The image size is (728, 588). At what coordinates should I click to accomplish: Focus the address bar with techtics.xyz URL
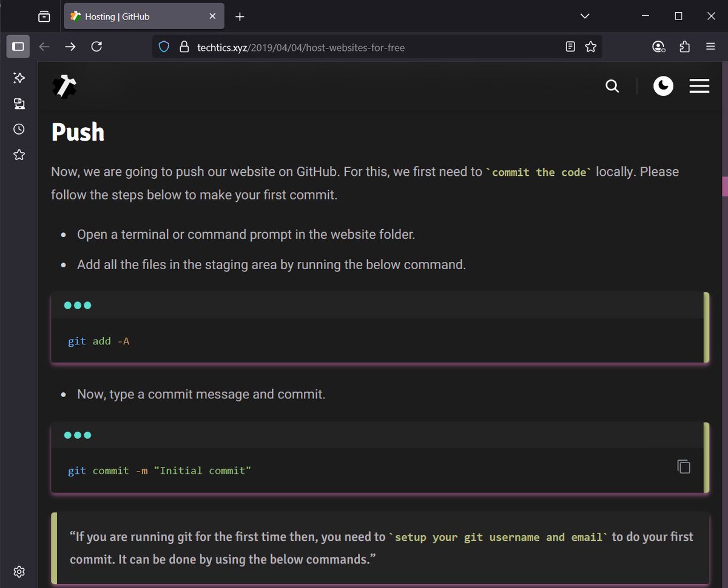point(376,47)
